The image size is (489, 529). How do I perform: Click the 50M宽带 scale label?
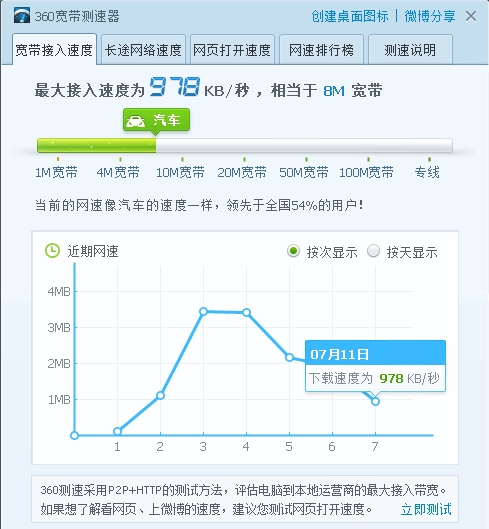pos(304,172)
